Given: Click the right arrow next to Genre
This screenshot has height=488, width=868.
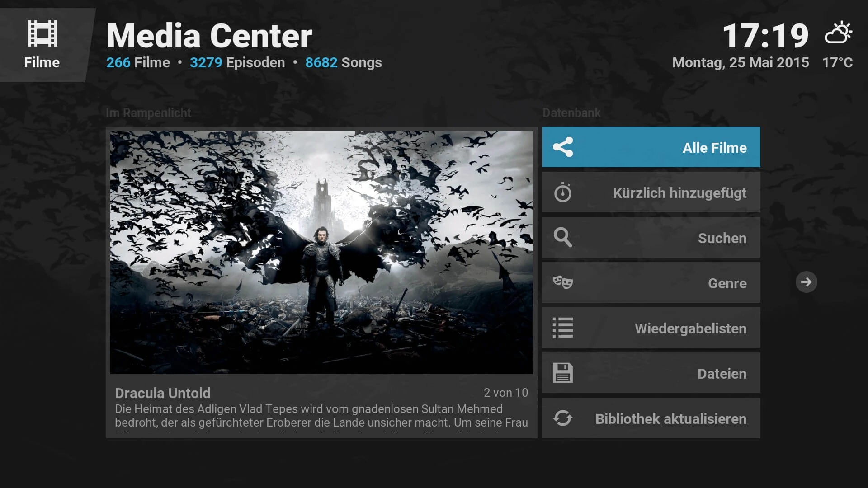Looking at the screenshot, I should point(807,282).
